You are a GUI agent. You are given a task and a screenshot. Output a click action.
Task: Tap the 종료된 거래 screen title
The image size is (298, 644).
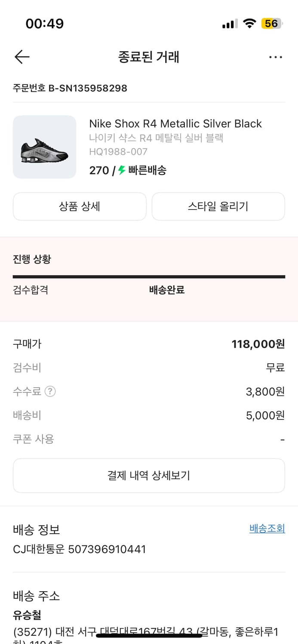tap(149, 57)
